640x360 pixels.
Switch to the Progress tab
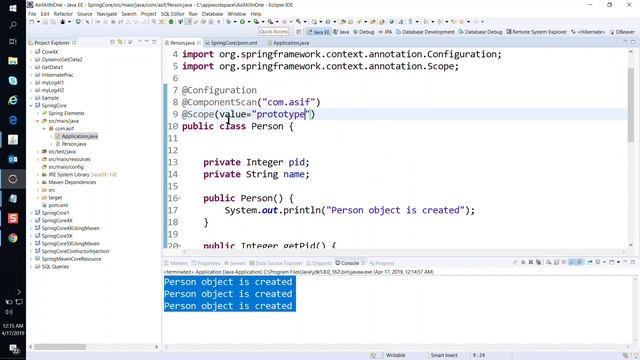coord(382,263)
